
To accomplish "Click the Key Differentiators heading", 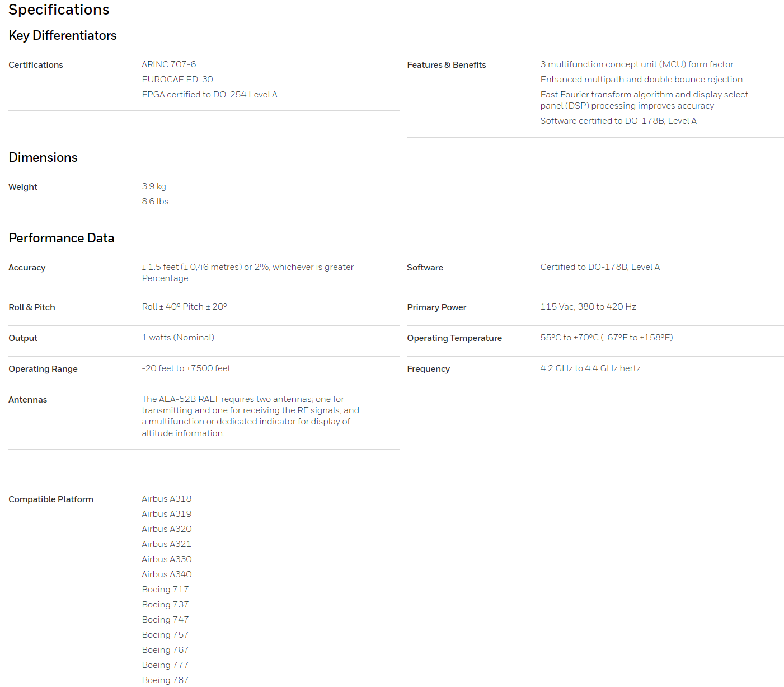I will coord(63,35).
